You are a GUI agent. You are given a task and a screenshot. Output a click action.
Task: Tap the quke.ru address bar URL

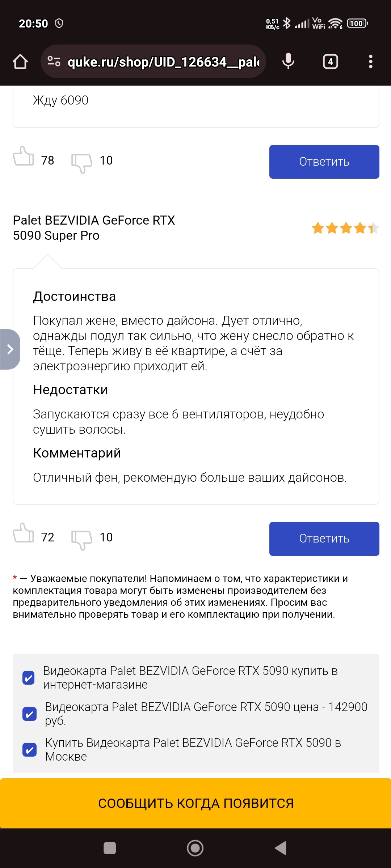163,62
